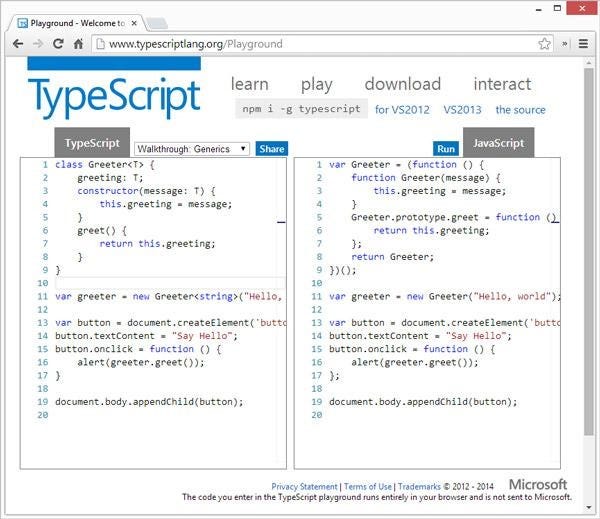This screenshot has height=519, width=600.
Task: Click 'var Greeter = (function () {' line
Action: [406, 165]
